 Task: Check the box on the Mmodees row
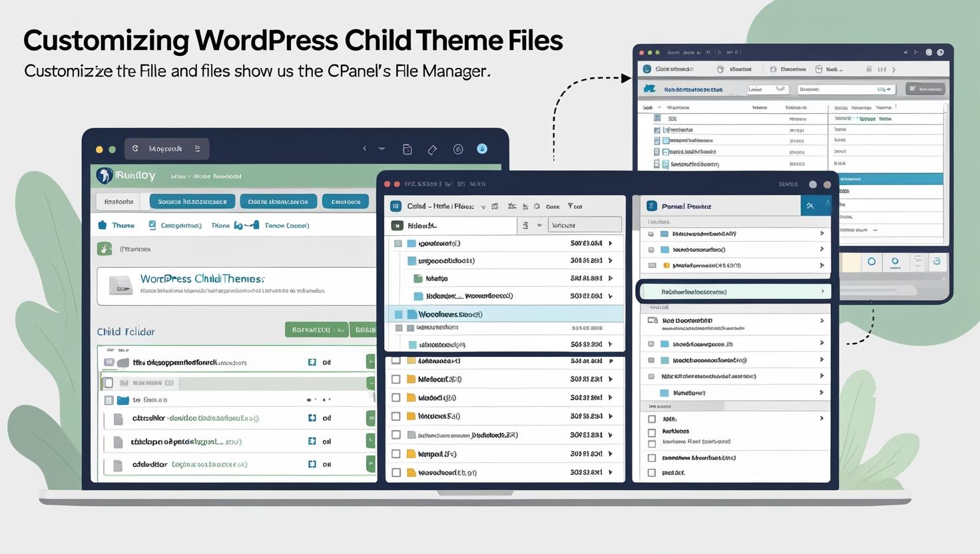(x=395, y=416)
